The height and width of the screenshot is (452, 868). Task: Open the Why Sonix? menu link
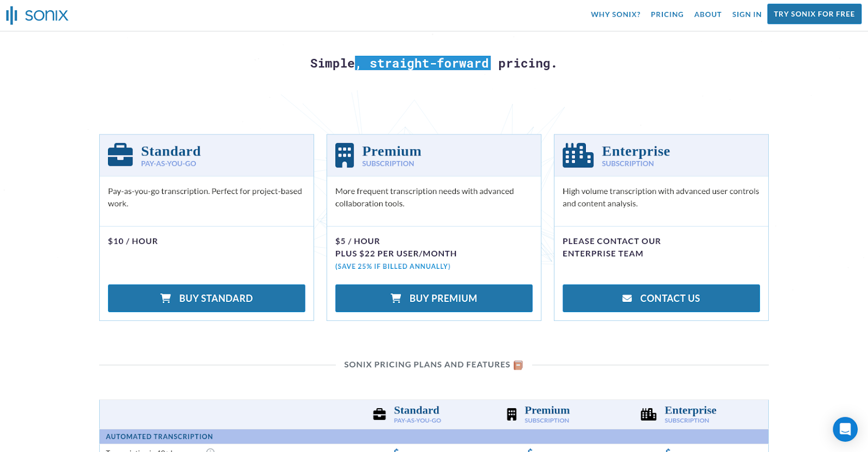tap(615, 15)
